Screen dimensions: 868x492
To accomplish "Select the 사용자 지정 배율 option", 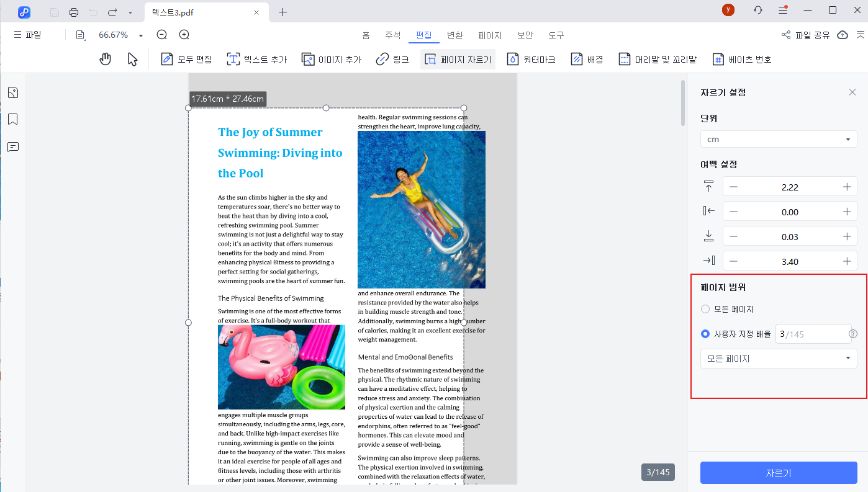I will (x=705, y=333).
